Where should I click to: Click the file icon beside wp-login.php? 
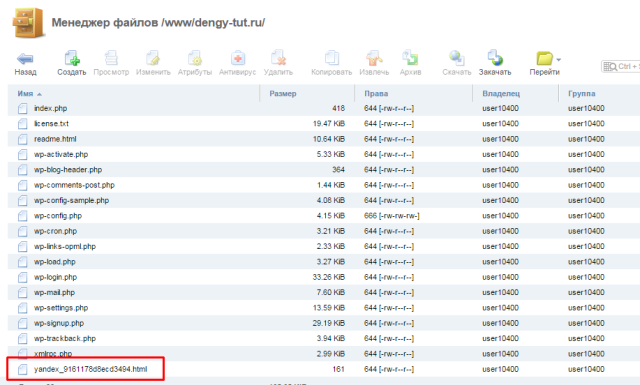coord(22,277)
